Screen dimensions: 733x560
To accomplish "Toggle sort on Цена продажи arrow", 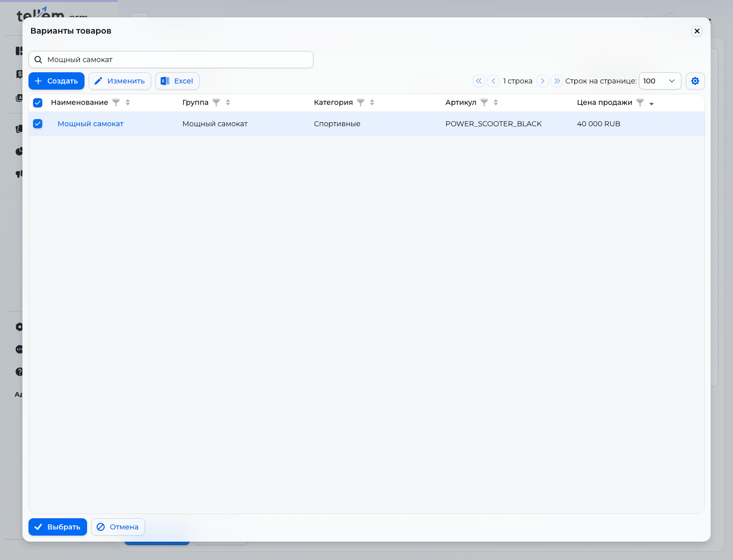I will point(652,104).
